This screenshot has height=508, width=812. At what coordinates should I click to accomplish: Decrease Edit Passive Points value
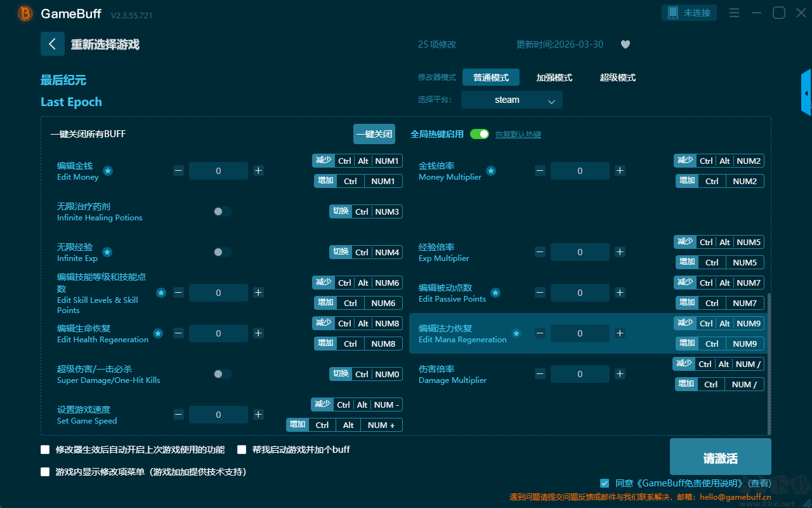(x=540, y=293)
